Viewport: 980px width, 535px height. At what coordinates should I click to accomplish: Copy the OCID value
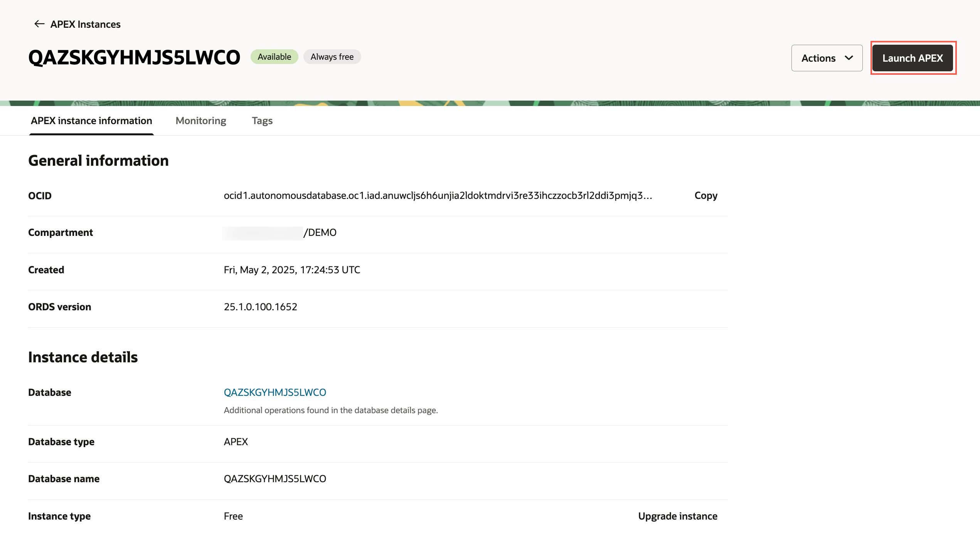(706, 195)
